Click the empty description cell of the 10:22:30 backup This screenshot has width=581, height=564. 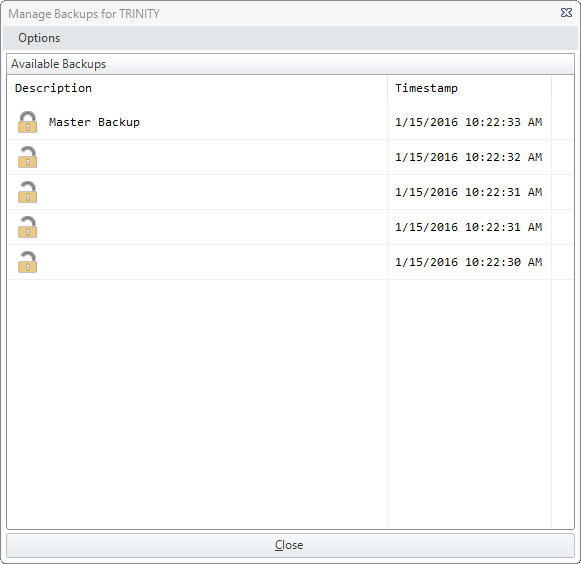coord(212,262)
